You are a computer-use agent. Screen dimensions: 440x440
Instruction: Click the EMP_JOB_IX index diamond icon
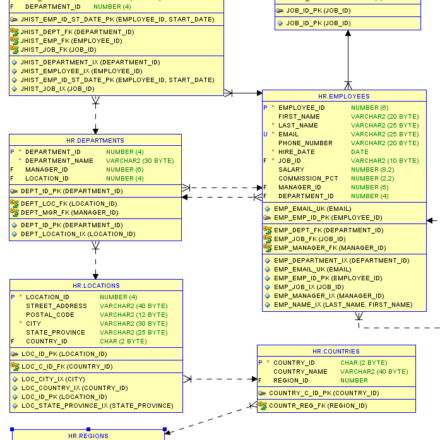267,287
